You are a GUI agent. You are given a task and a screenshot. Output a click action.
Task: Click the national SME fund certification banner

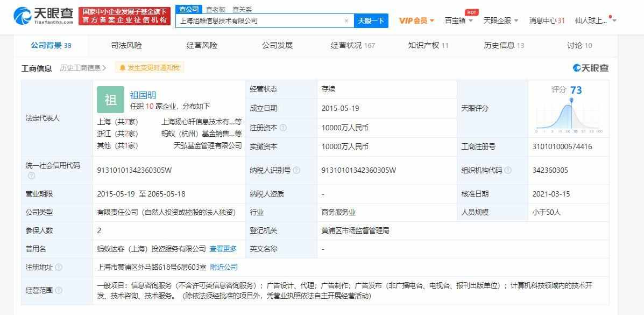(x=124, y=16)
